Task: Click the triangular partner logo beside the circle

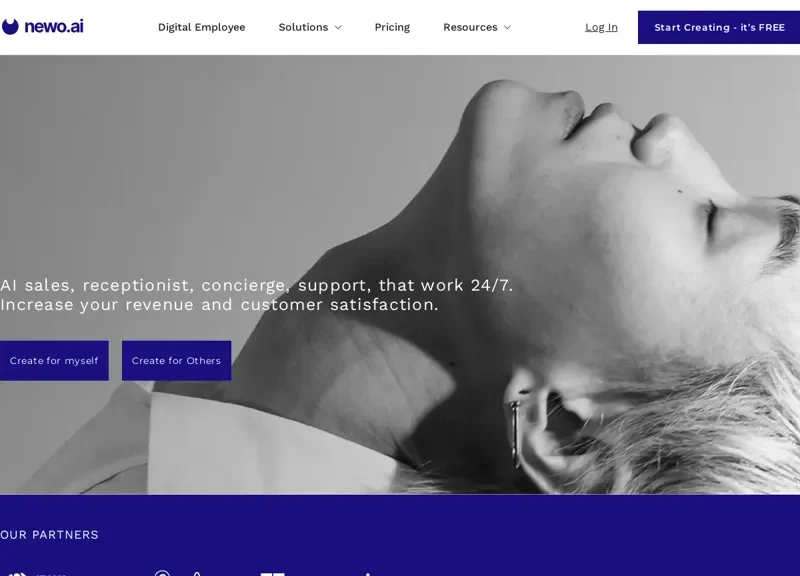Action: point(197,573)
